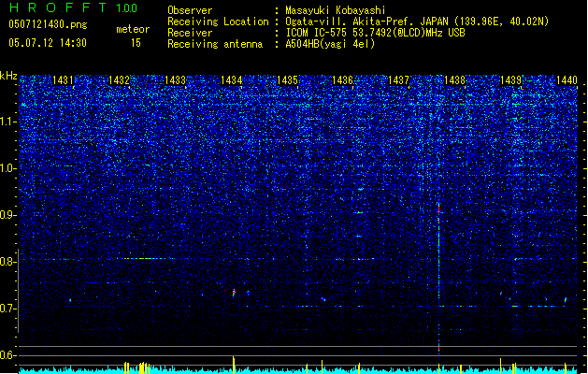Select antenna value A504HB(yagi 4el)

330,44
